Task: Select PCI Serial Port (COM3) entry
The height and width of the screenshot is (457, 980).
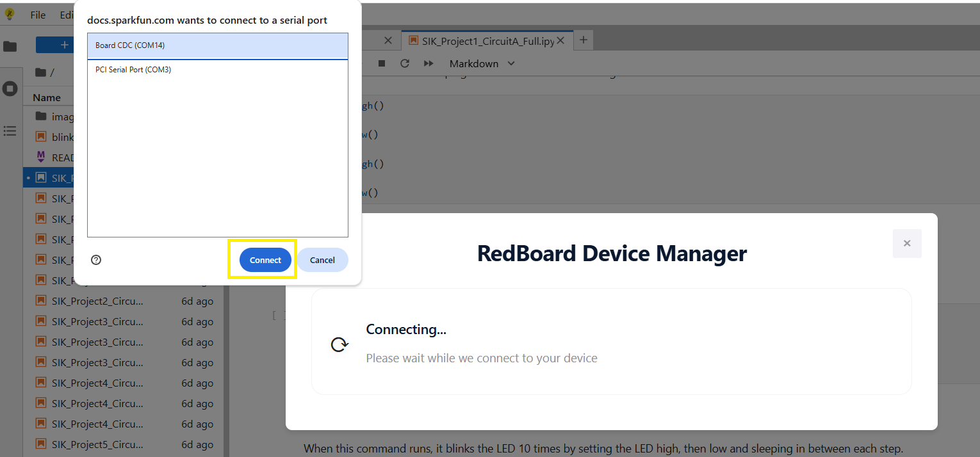Action: point(217,70)
